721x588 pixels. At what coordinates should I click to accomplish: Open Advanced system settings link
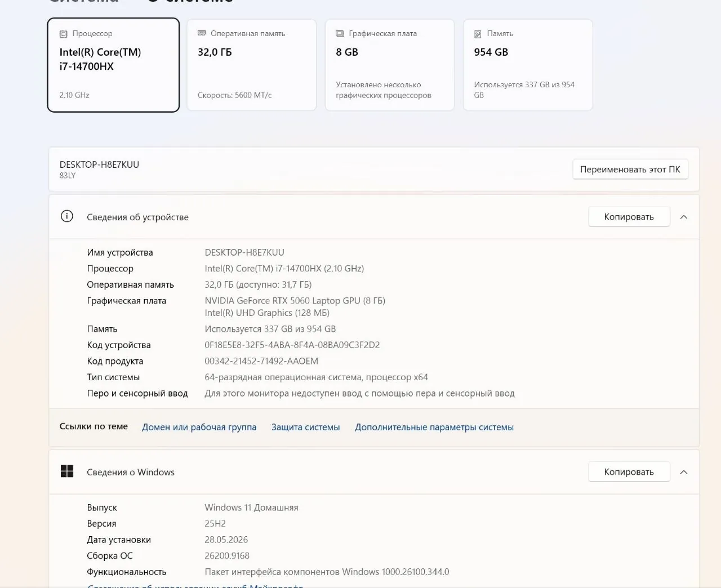pyautogui.click(x=434, y=427)
